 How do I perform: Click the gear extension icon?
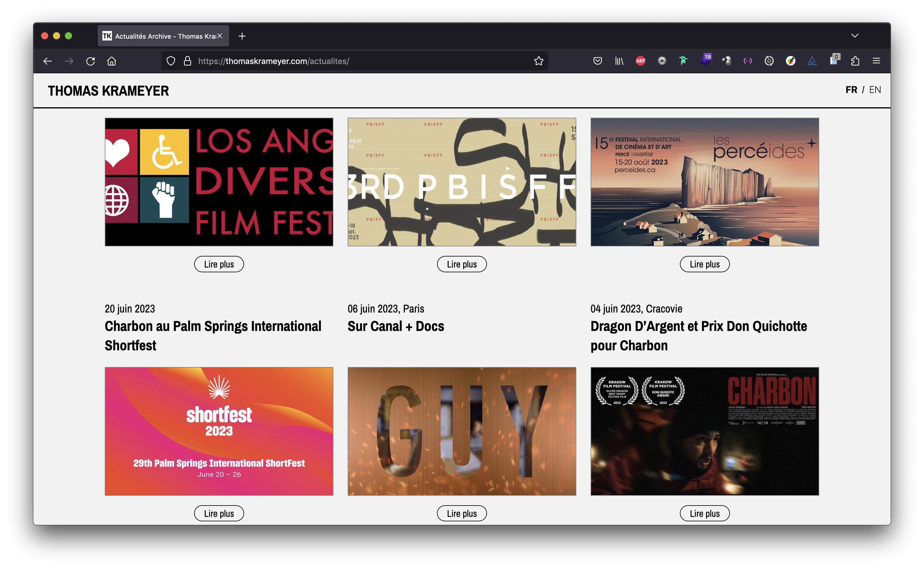[662, 61]
